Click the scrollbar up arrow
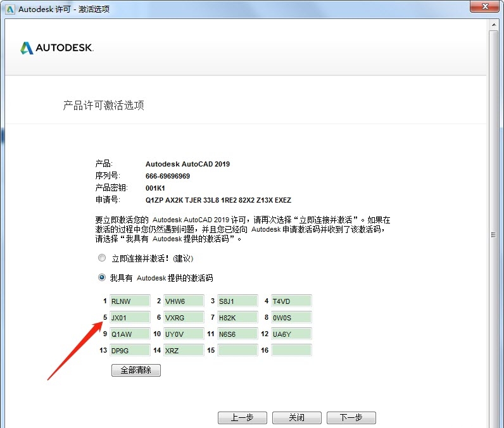 pyautogui.click(x=494, y=25)
